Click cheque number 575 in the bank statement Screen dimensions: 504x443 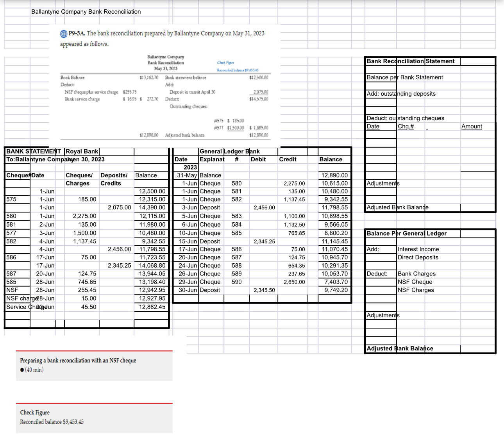pyautogui.click(x=11, y=199)
